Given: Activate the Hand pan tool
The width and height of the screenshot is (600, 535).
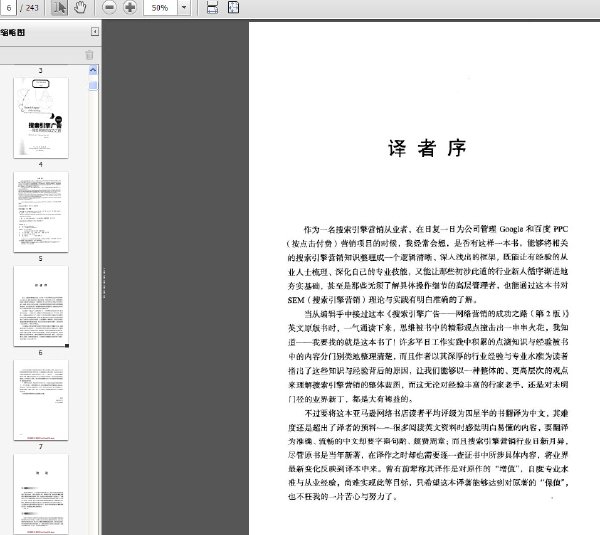Looking at the screenshot, I should [x=80, y=8].
